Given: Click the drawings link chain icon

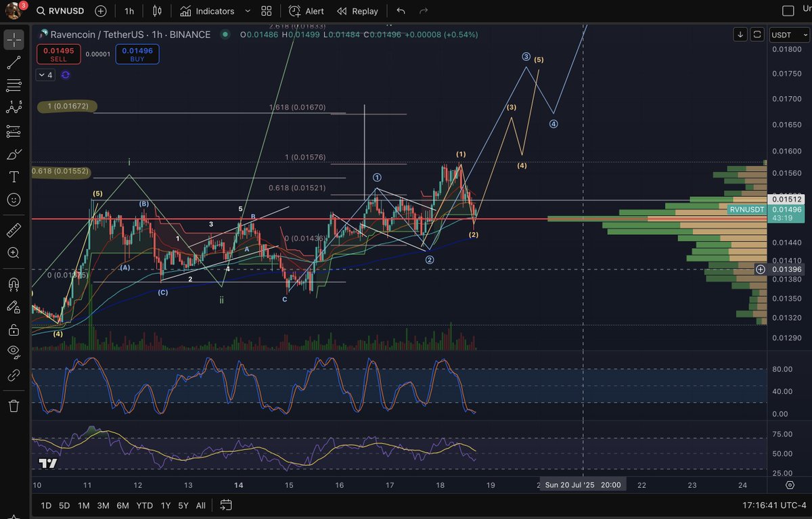Looking at the screenshot, I should coord(14,376).
